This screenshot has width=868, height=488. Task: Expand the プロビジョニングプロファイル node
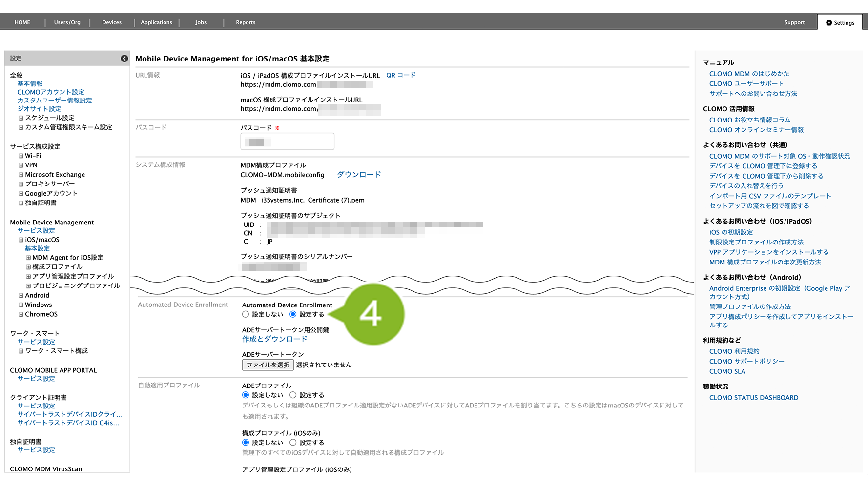click(28, 286)
